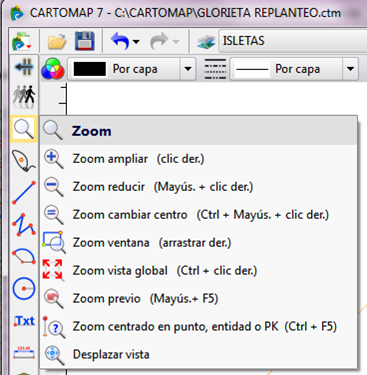Open the layers manager icon beside ISLETAS

pyautogui.click(x=206, y=42)
